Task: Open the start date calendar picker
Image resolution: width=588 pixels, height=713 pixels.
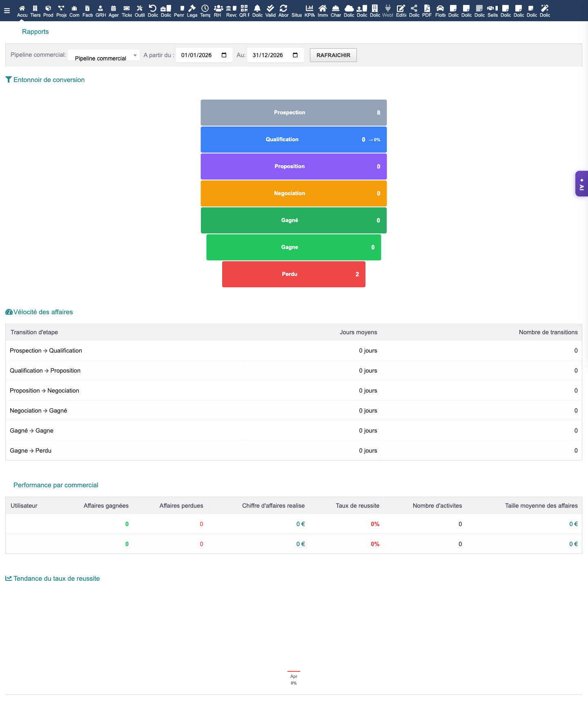Action: pos(224,55)
